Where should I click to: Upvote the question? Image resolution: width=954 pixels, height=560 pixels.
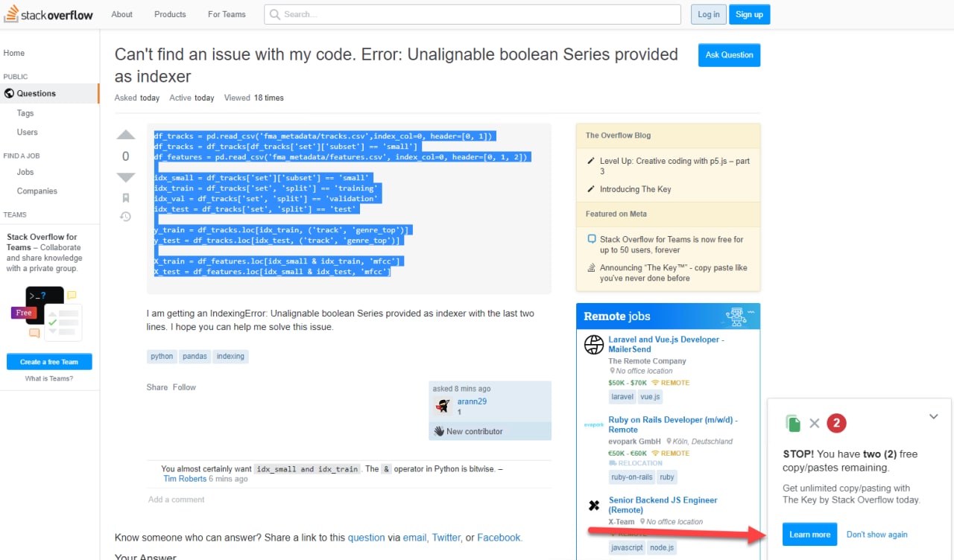(x=126, y=136)
